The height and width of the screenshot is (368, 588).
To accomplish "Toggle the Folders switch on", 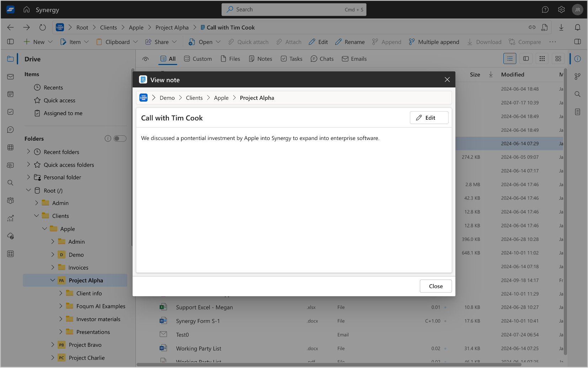I will pyautogui.click(x=120, y=139).
